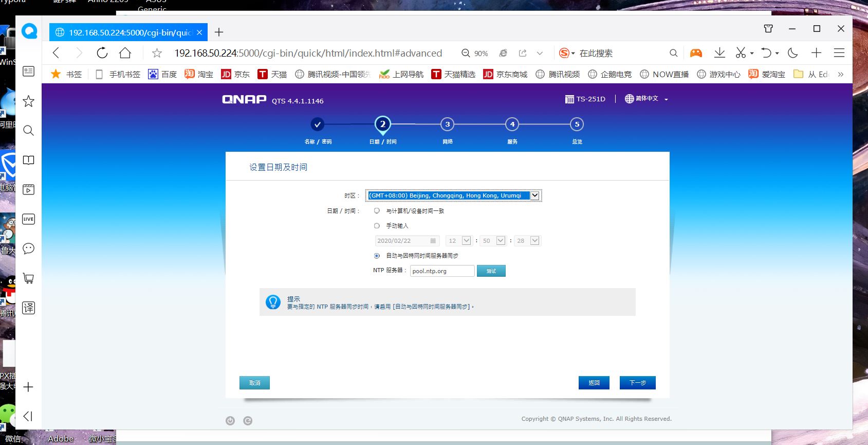Go to step 5 总览
The height and width of the screenshot is (445, 868).
tap(577, 124)
